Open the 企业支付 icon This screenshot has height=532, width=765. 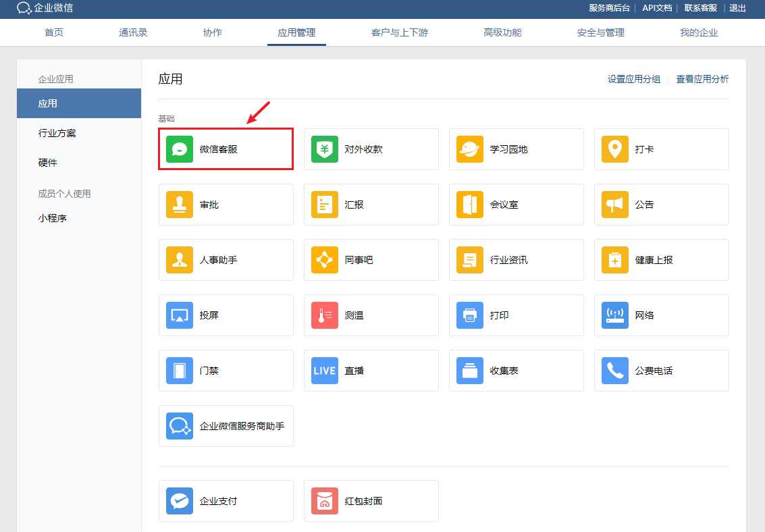(x=180, y=501)
